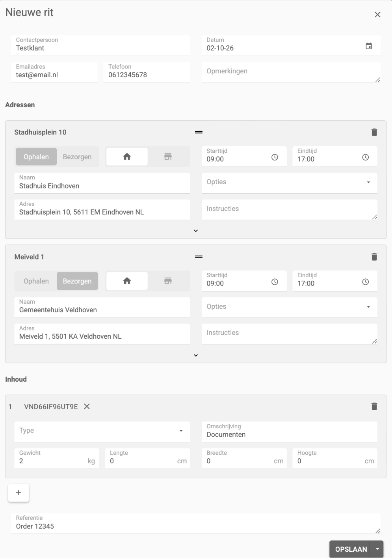Edit the Gewicht field
The image size is (392, 558).
57,458
